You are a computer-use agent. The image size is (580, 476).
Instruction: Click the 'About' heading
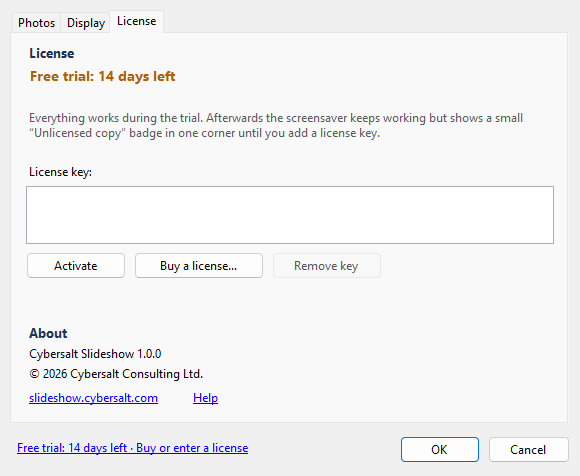click(x=48, y=333)
